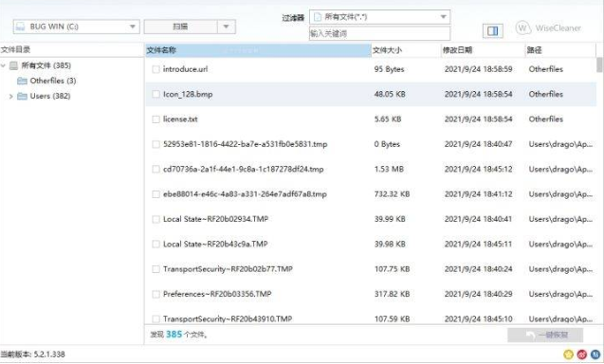This screenshot has width=604, height=364.
Task: Click the 5.65 KB size cell
Action: point(388,119)
